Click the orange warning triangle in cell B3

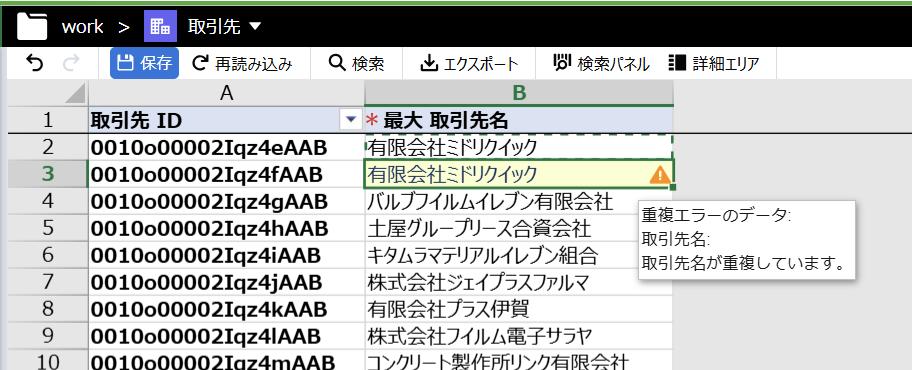[x=660, y=175]
